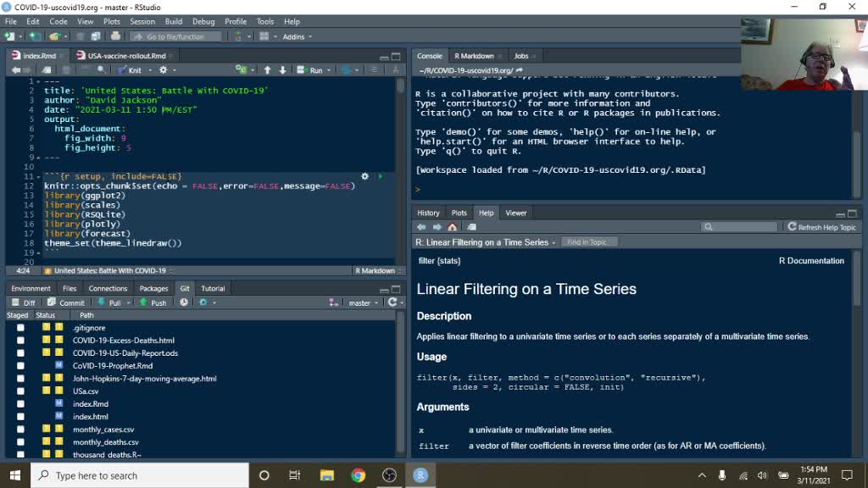Image resolution: width=868 pixels, height=488 pixels.
Task: Run the setup chunk with the green play icon
Action: (381, 176)
